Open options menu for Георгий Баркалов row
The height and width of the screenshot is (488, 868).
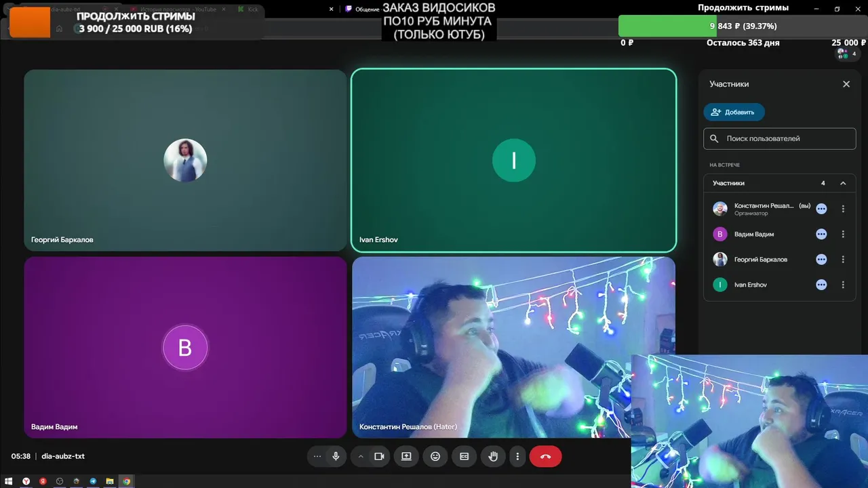click(x=843, y=260)
